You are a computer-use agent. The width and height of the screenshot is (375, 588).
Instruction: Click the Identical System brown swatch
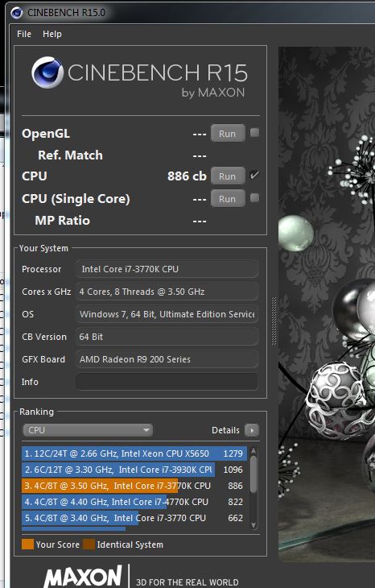89,545
